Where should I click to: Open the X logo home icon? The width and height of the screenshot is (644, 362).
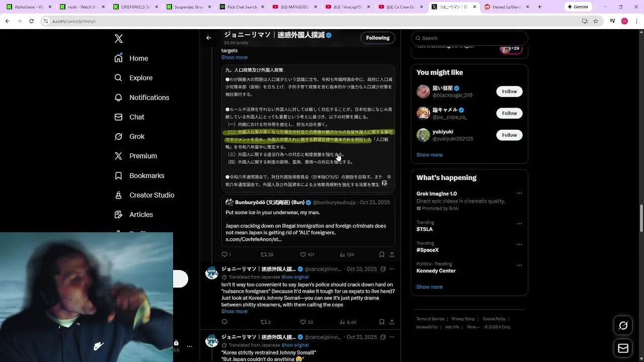click(x=119, y=39)
